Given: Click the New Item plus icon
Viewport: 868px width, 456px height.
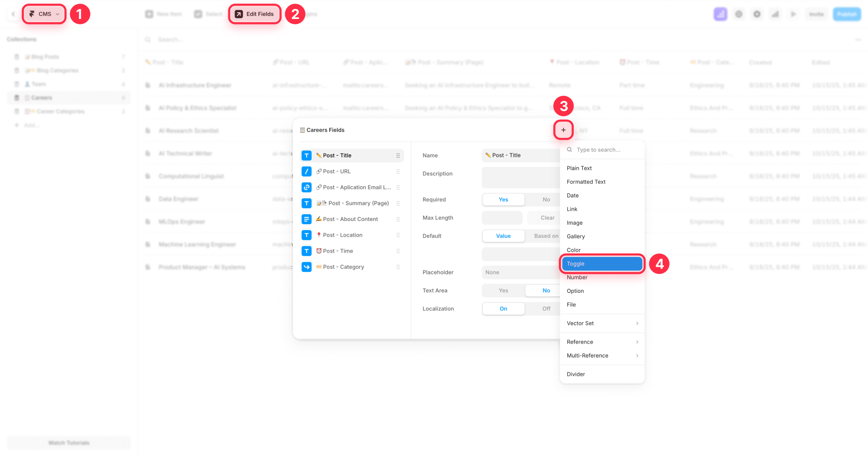Looking at the screenshot, I should (150, 14).
